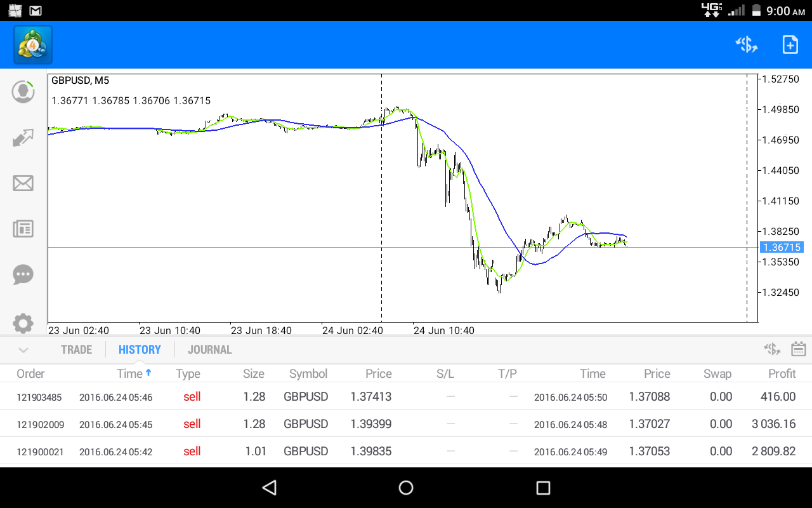This screenshot has height=508, width=812.
Task: Collapse the bottom panel with the down arrow
Action: coord(23,350)
